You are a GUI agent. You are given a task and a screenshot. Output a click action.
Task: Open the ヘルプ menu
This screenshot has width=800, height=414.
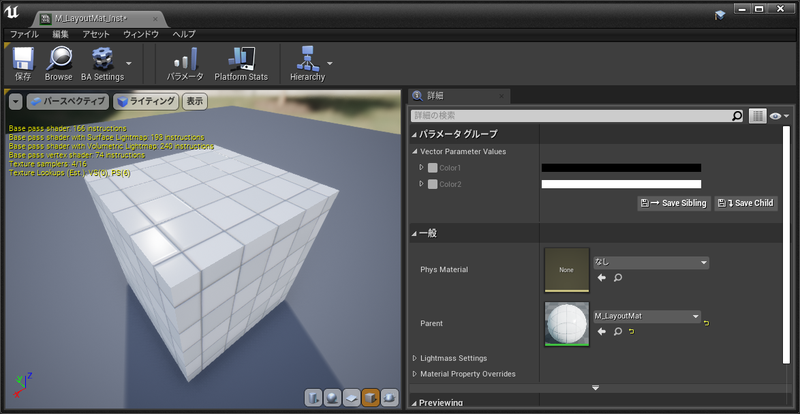(x=184, y=35)
